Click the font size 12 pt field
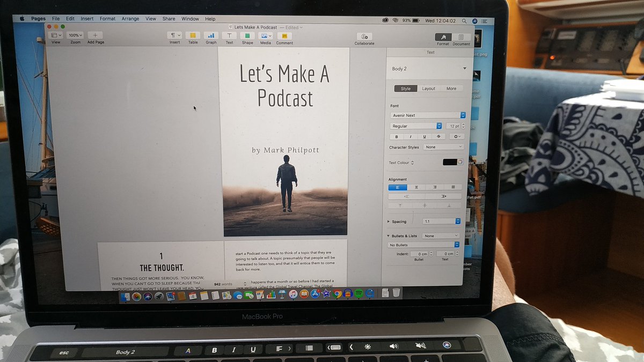 pyautogui.click(x=454, y=126)
